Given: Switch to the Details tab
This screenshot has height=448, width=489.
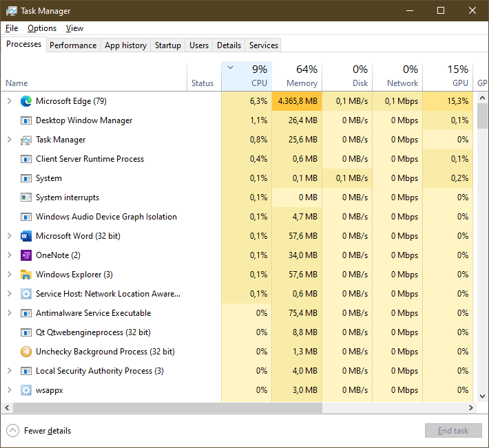Looking at the screenshot, I should [229, 45].
